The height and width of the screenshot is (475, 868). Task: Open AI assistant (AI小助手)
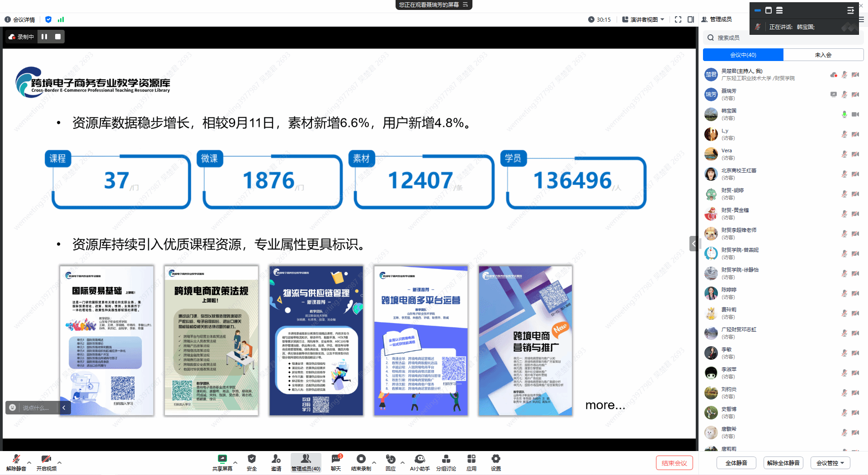420,459
